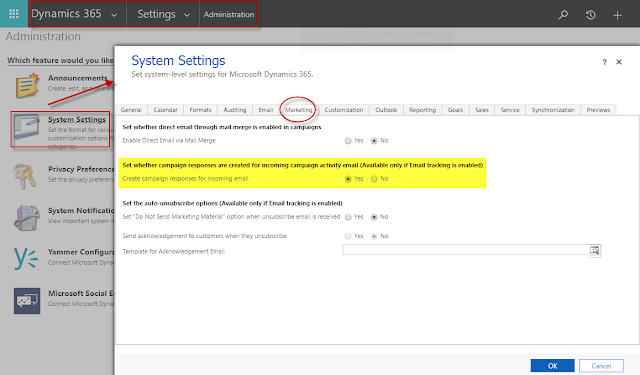The height and width of the screenshot is (375, 640).
Task: Click the search magnifier icon
Action: pyautogui.click(x=563, y=15)
